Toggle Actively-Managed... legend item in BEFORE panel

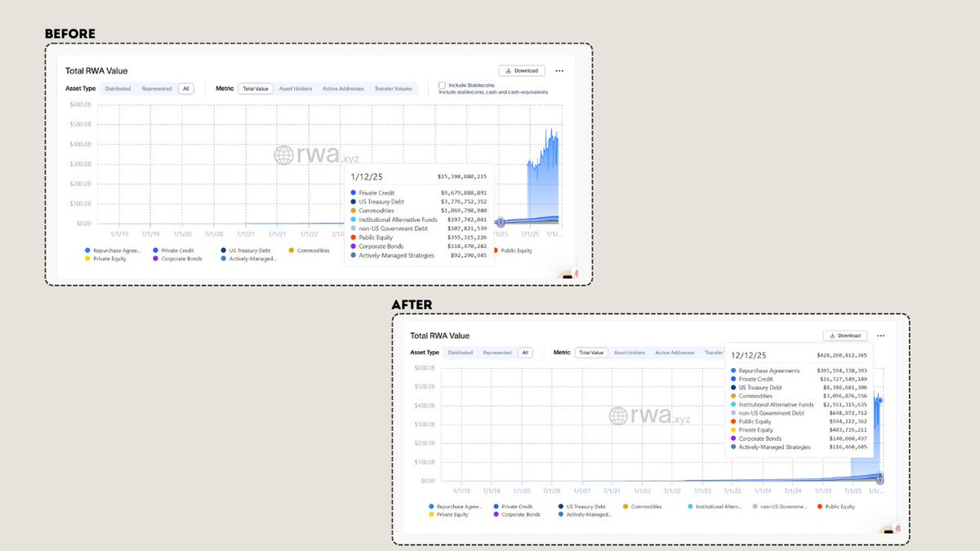tap(248, 259)
